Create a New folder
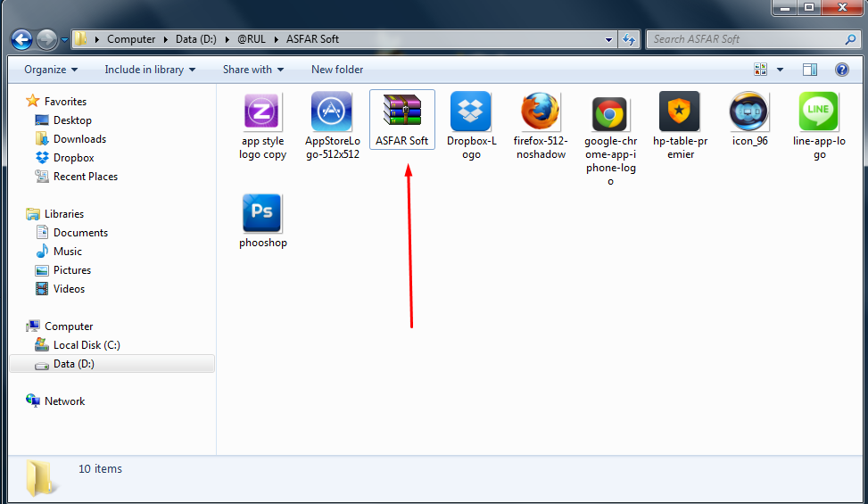Viewport: 868px width, 504px height. pyautogui.click(x=337, y=70)
